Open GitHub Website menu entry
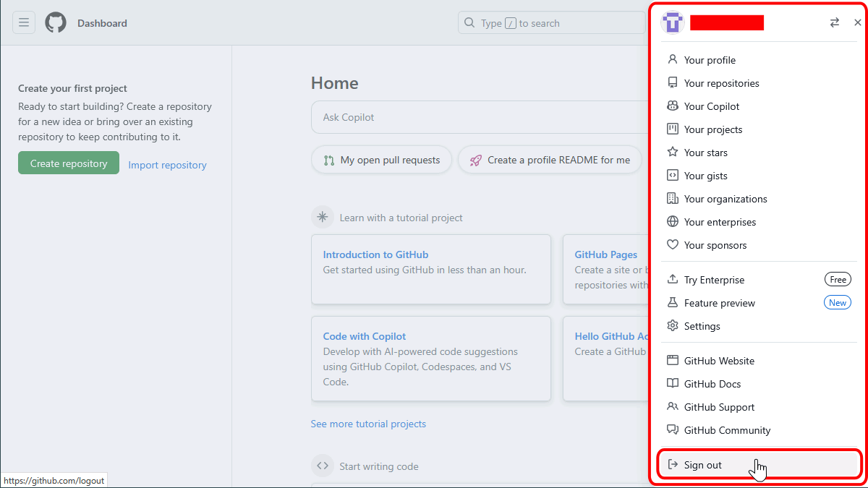Viewport: 868px width, 488px height. pyautogui.click(x=758, y=361)
